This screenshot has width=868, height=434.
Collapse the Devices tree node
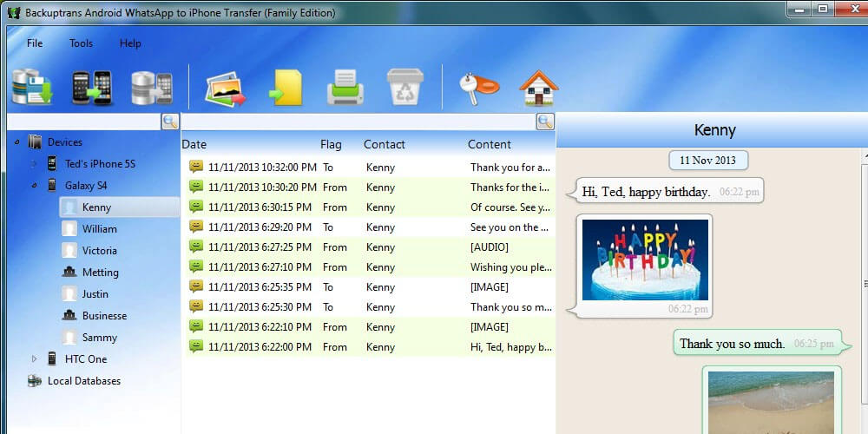(17, 142)
